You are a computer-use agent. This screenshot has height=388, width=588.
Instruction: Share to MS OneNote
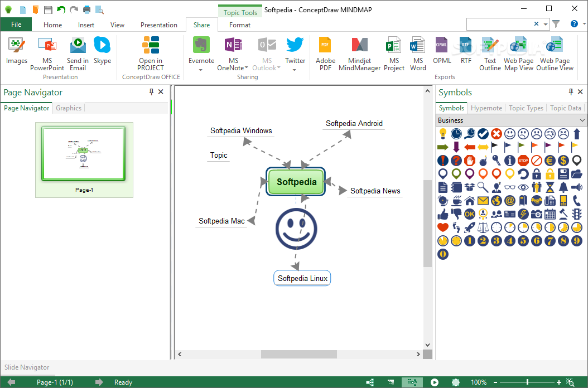click(x=233, y=54)
